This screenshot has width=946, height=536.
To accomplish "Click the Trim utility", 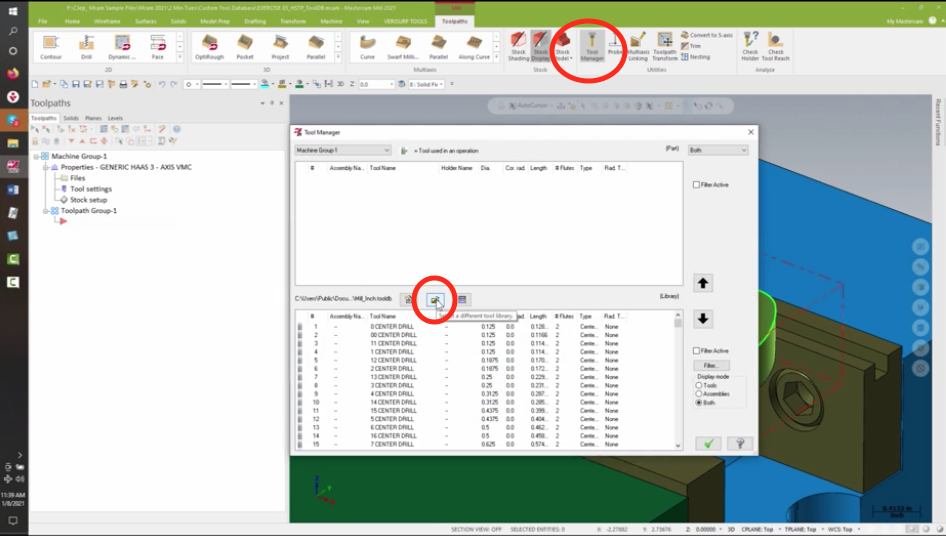I will point(691,46).
